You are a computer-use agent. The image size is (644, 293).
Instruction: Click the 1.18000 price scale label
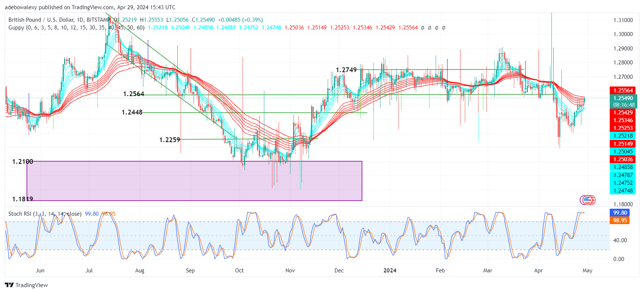coord(623,204)
